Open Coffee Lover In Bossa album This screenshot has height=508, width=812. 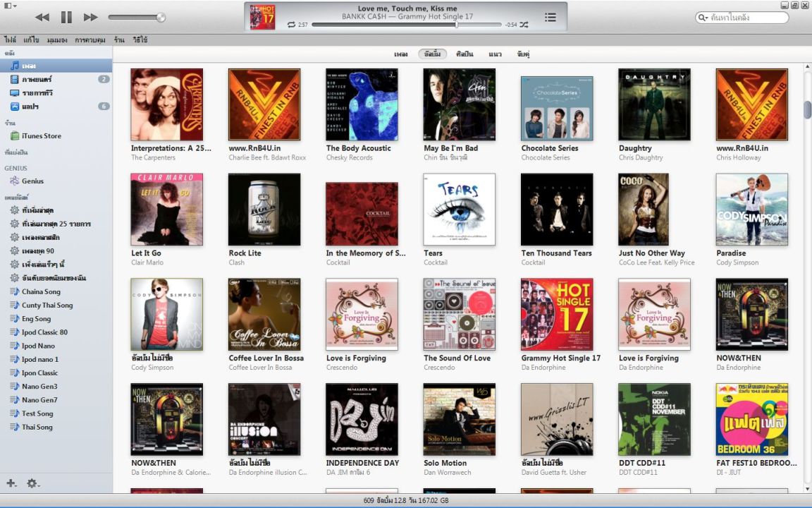tap(264, 315)
